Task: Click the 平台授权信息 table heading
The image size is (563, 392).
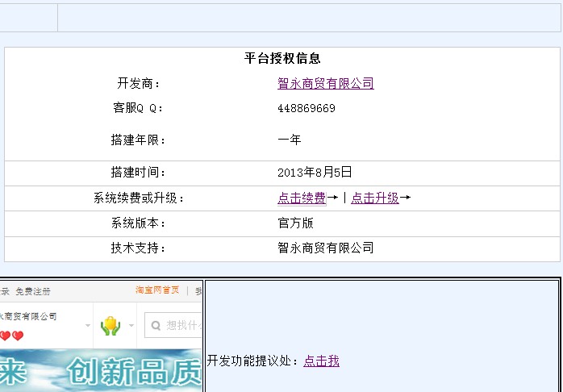Action: pyautogui.click(x=282, y=58)
